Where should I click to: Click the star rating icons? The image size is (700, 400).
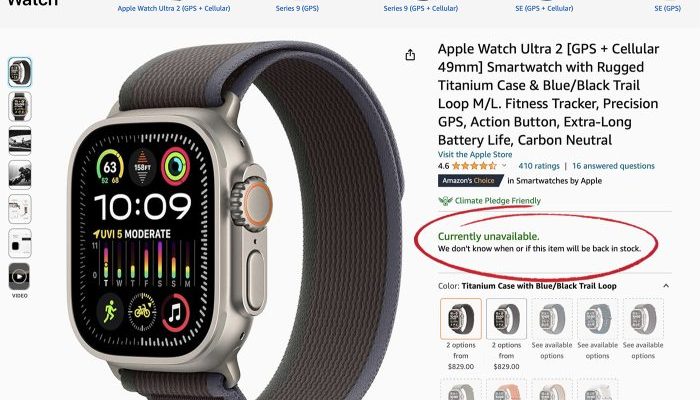point(474,166)
